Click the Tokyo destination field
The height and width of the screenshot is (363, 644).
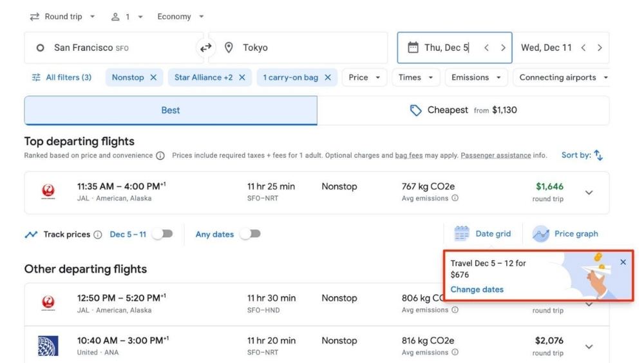298,48
